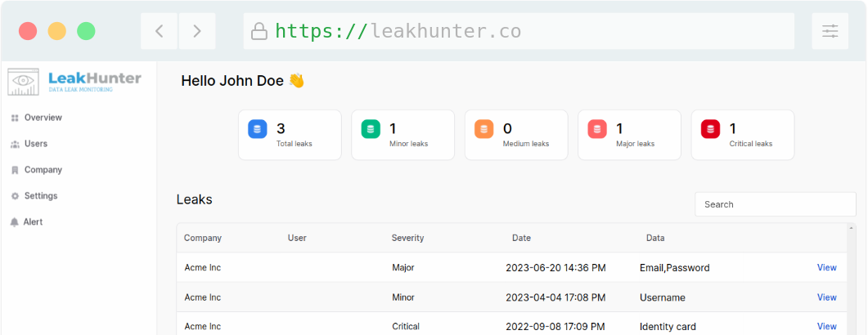Click the padlock icon in the address bar

click(259, 31)
